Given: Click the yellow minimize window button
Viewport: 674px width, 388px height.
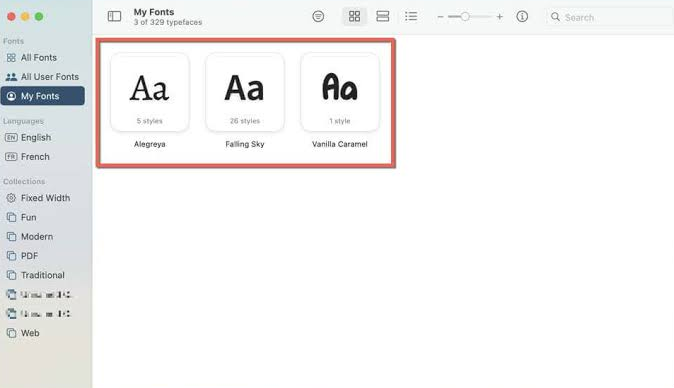Looking at the screenshot, I should (25, 17).
